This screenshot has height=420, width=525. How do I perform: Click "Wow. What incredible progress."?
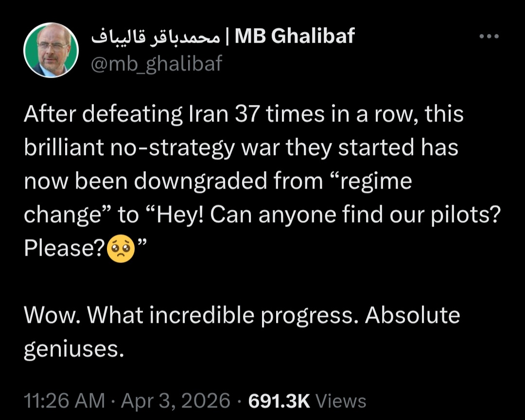[x=192, y=315]
